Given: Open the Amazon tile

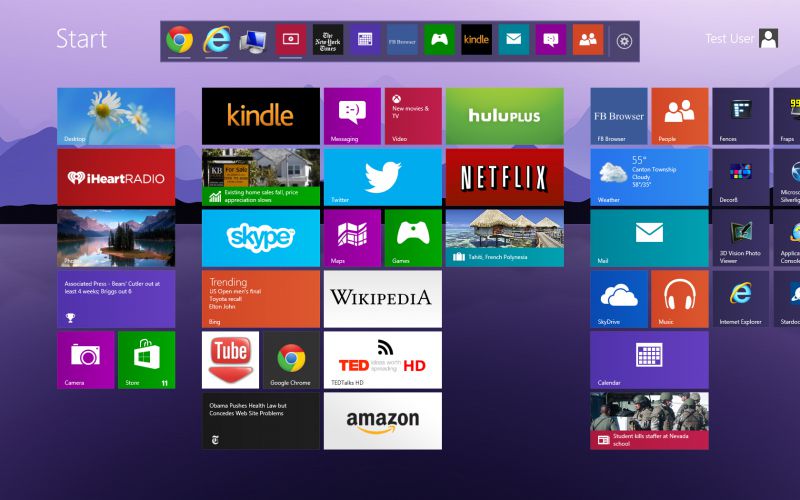Looking at the screenshot, I should (x=382, y=420).
